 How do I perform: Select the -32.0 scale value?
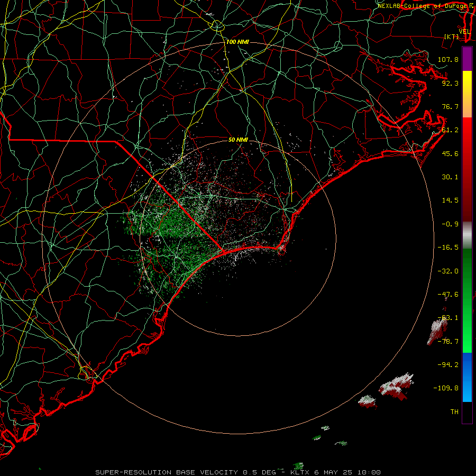448,271
